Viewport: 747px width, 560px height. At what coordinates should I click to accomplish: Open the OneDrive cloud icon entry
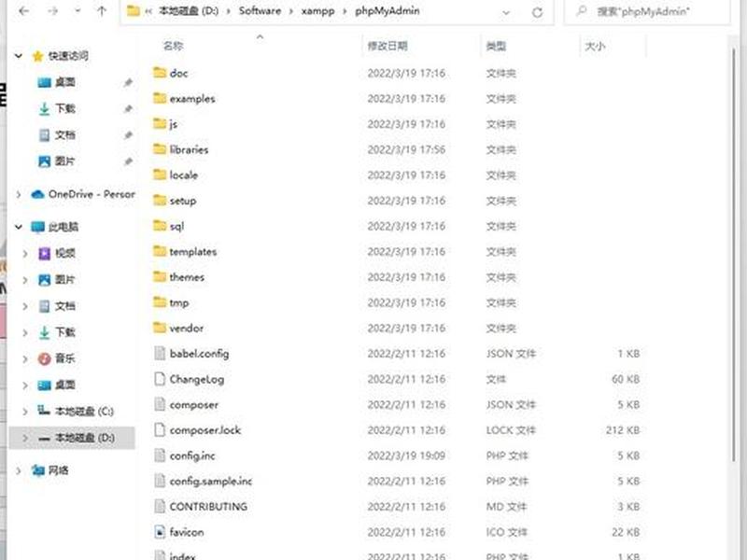click(x=37, y=194)
